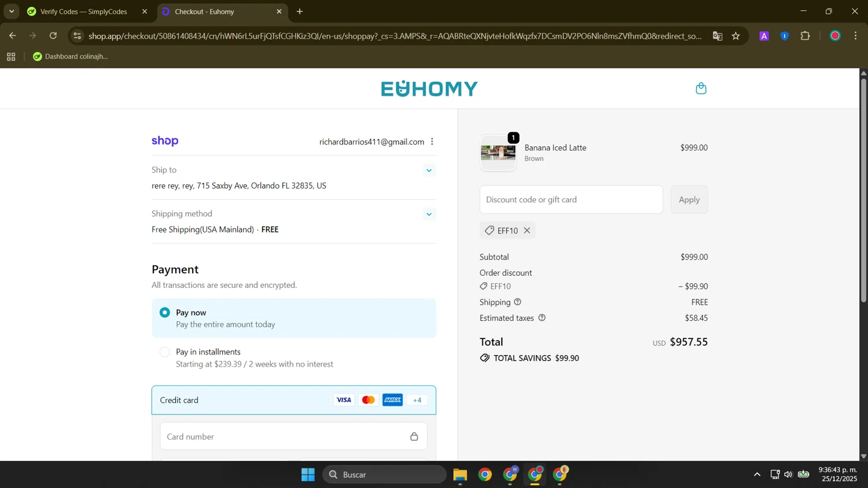
Task: Open a new browser tab
Action: point(300,12)
